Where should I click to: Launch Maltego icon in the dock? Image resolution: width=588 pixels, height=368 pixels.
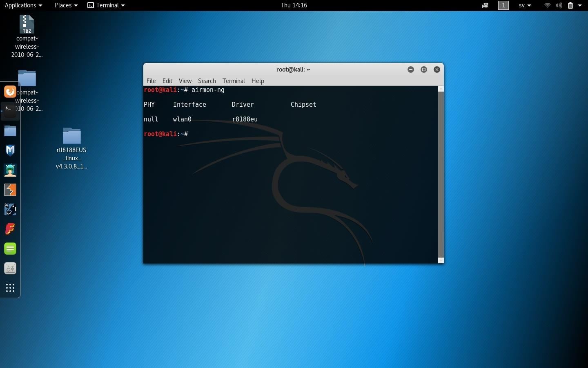pos(10,209)
